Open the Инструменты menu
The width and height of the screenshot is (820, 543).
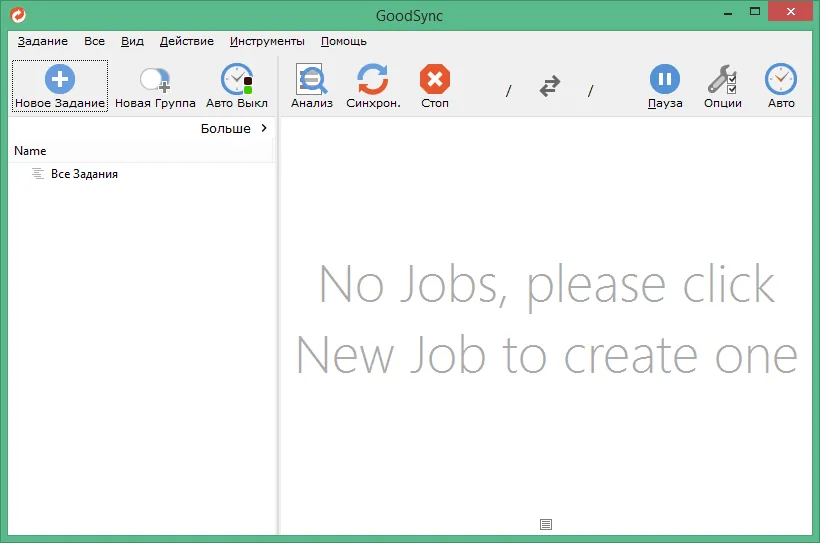click(267, 41)
